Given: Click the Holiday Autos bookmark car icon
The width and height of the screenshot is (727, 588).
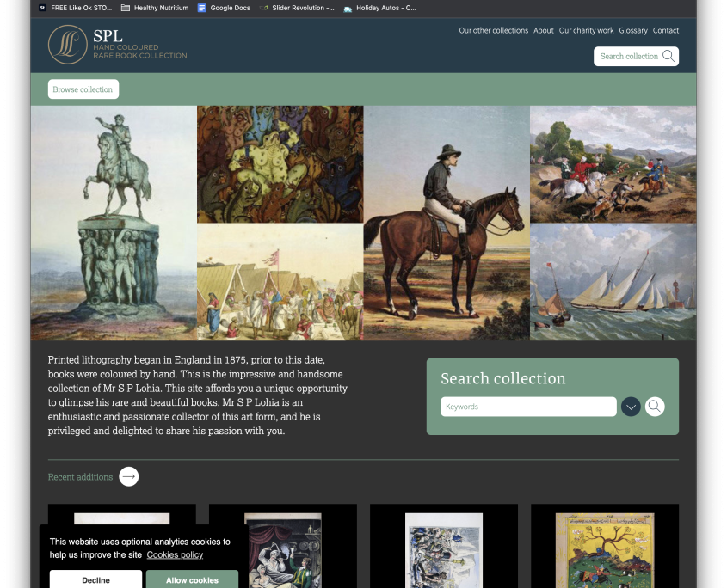Looking at the screenshot, I should coord(348,9).
